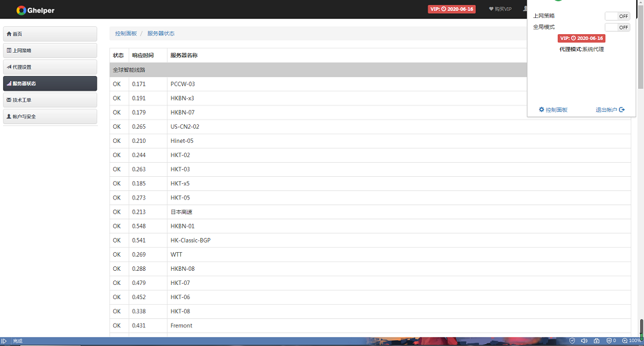Go to 首页 in the sidebar
Image resolution: width=644 pixels, height=346 pixels.
[50, 34]
